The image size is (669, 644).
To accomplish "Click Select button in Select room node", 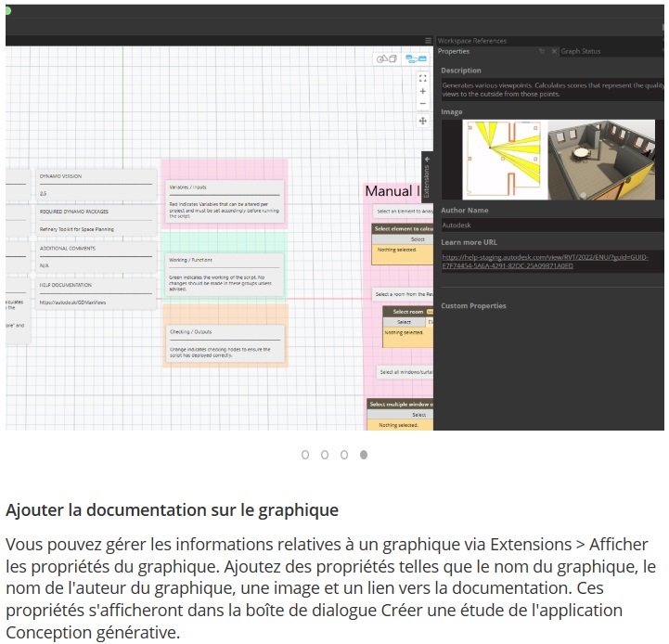I will [x=404, y=322].
